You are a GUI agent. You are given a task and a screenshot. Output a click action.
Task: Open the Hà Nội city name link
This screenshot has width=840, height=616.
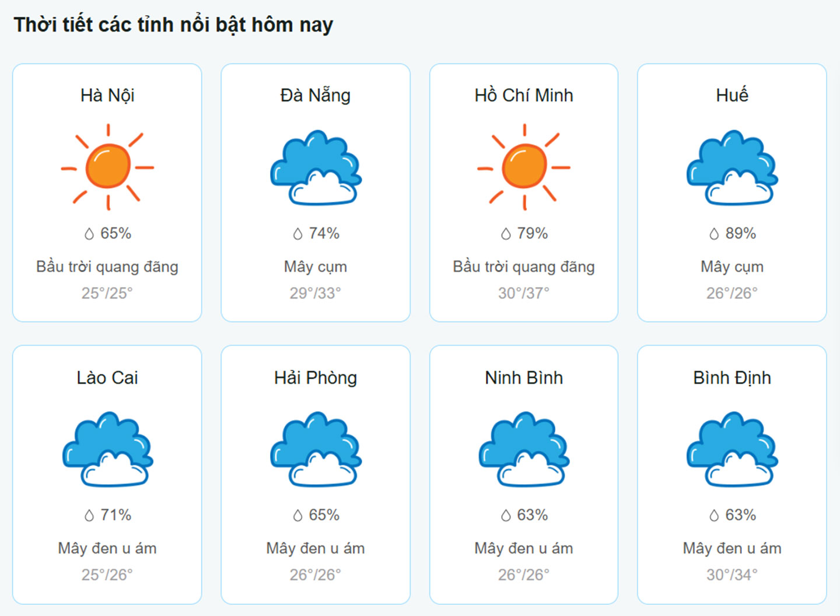107,95
